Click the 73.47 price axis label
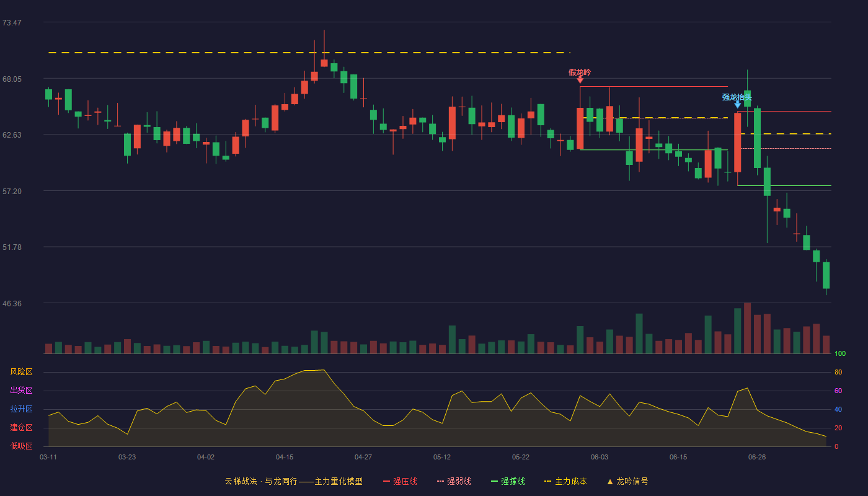The height and width of the screenshot is (496, 868). 12,23
